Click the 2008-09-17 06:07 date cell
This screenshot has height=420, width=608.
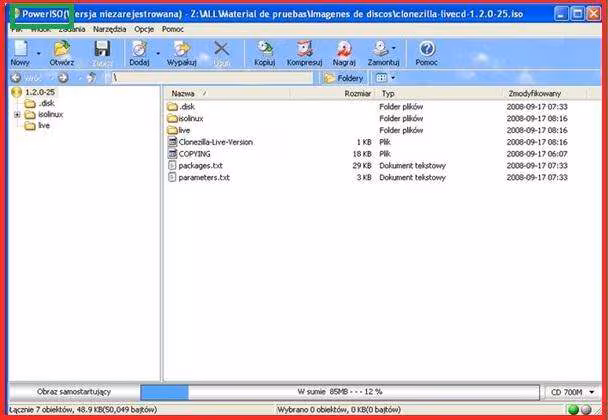537,154
